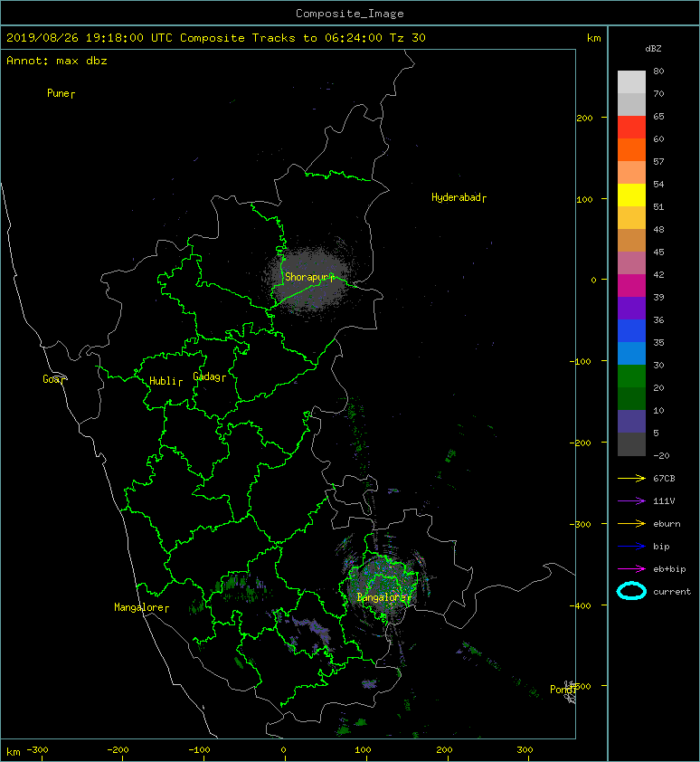
Task: Click the eb+bip legend label
Action: pos(669,569)
